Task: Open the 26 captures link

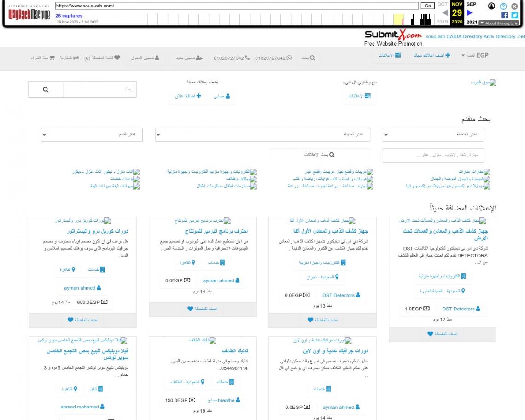Action: 69,15
